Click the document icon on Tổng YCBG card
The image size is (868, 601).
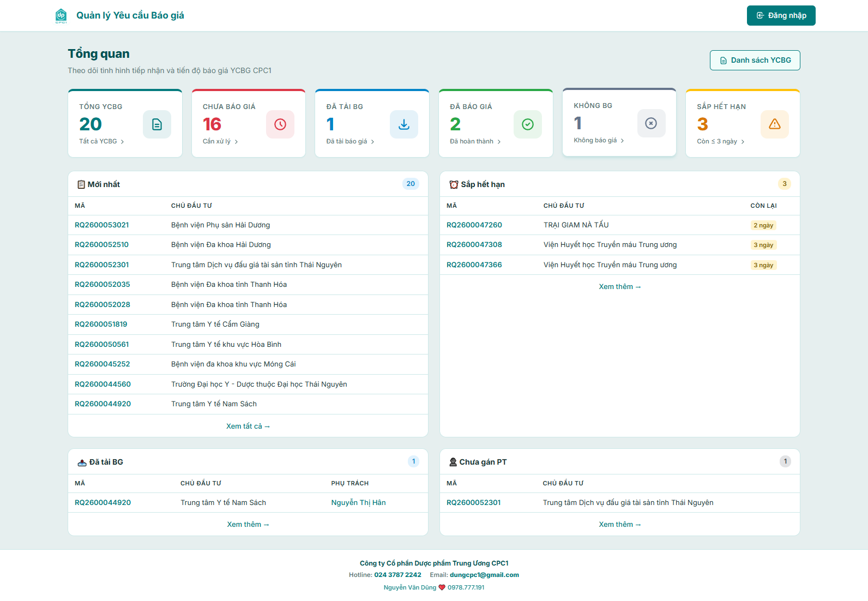click(x=157, y=124)
